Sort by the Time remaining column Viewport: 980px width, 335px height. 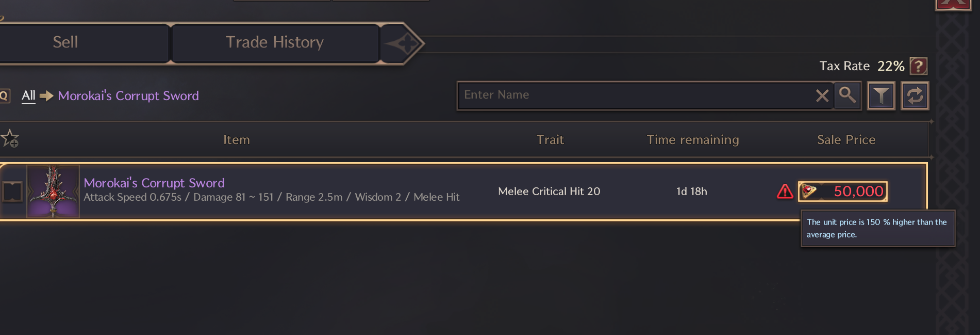point(693,139)
